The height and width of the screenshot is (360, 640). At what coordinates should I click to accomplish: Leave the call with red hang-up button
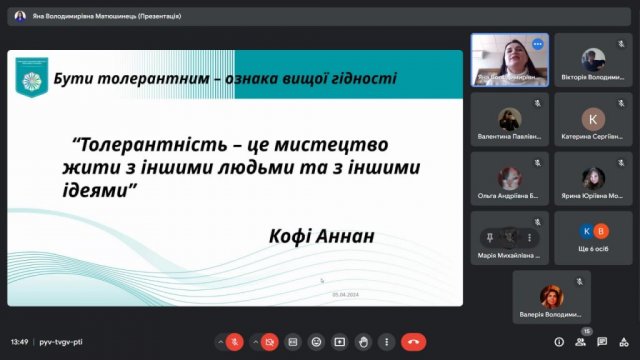(x=413, y=342)
